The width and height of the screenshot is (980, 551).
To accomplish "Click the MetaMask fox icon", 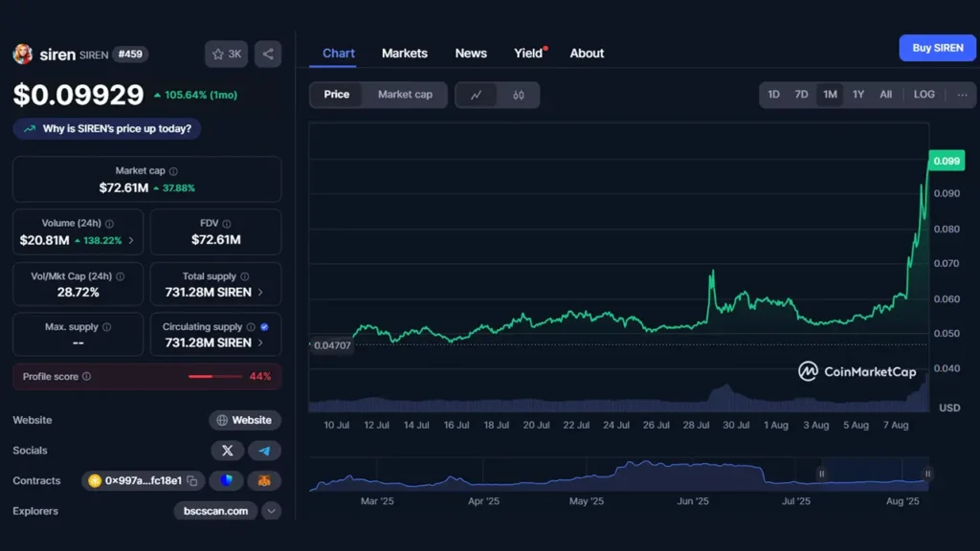I will coord(264,480).
